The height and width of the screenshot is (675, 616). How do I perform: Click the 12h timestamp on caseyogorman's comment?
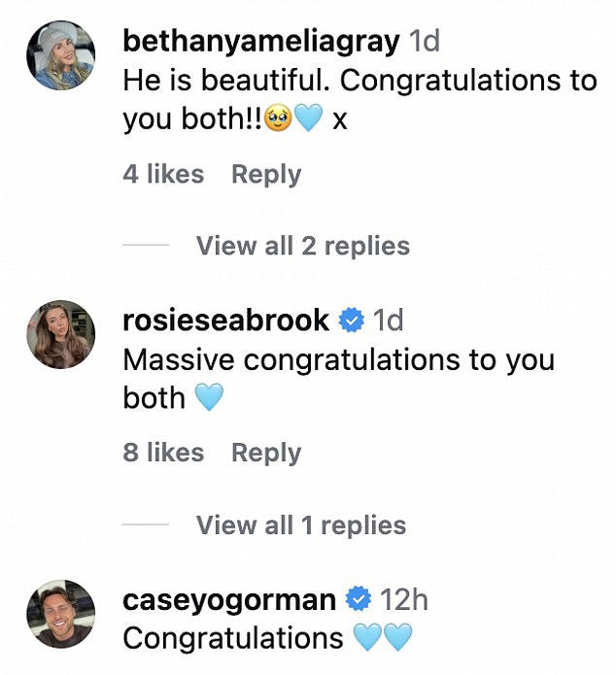click(403, 599)
